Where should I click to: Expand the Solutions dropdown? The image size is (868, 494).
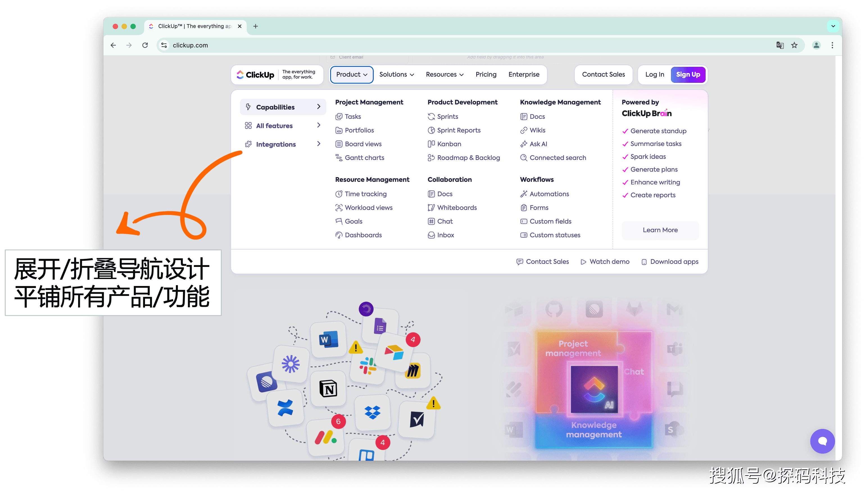(x=396, y=74)
